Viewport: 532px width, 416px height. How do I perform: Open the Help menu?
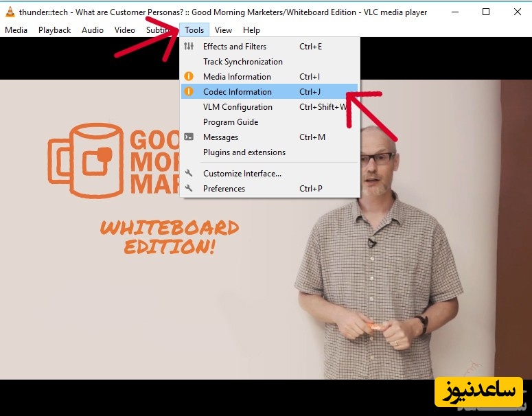pyautogui.click(x=251, y=30)
